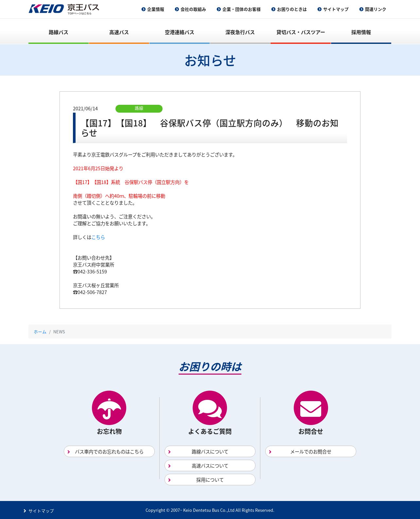This screenshot has height=519, width=420.
Task: Click chevron icon in 路線バスについて button
Action: click(x=169, y=452)
